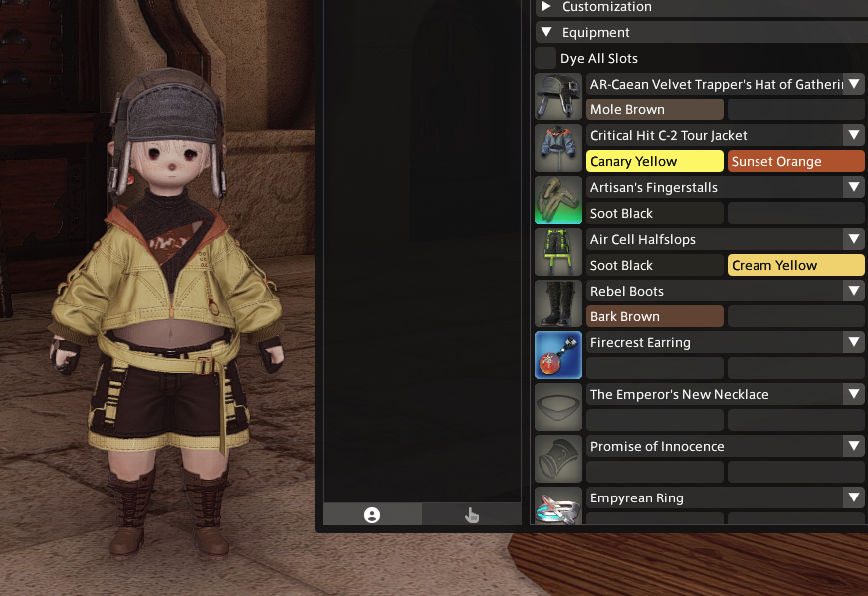Click the hat's empty second dye slot
The width and height of the screenshot is (868, 596).
tap(796, 109)
